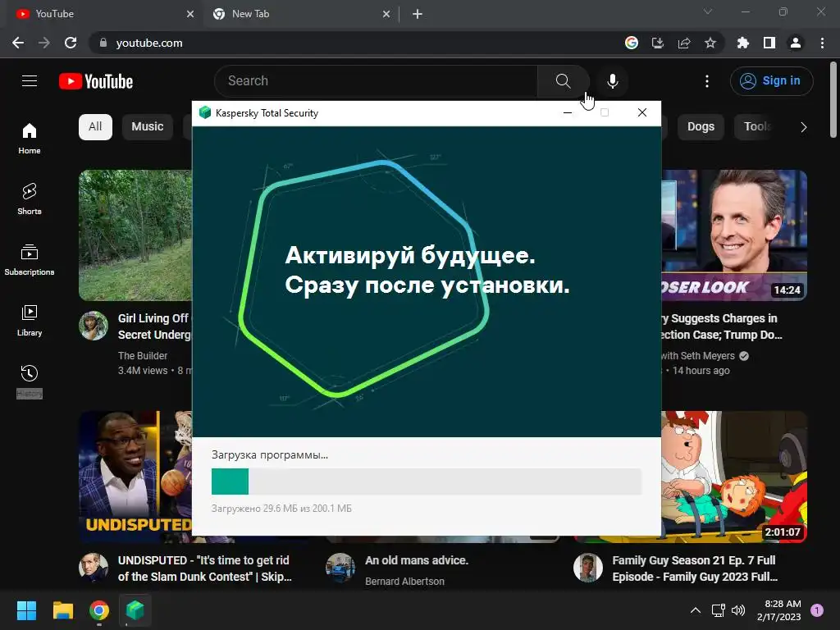840x630 pixels.
Task: Open a new Chrome tab
Action: [x=418, y=14]
